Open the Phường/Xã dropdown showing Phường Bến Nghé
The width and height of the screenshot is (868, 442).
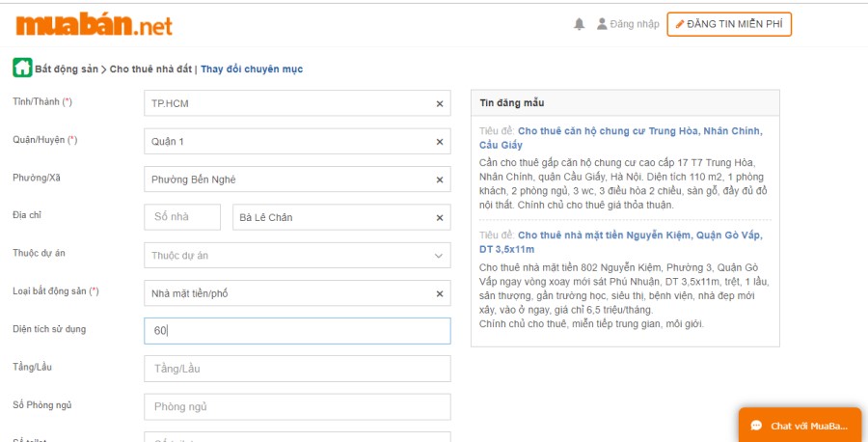(297, 180)
